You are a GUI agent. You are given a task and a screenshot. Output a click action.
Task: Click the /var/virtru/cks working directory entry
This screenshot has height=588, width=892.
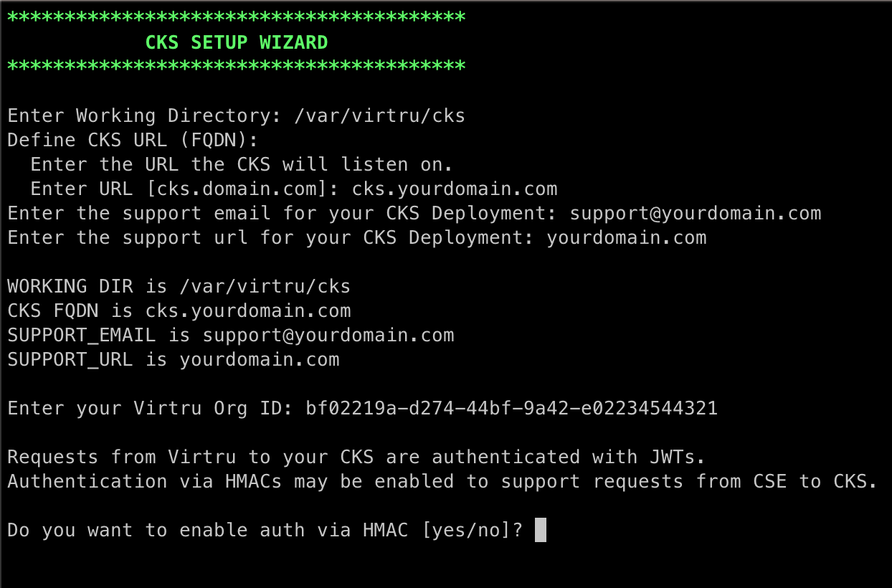[x=380, y=116]
